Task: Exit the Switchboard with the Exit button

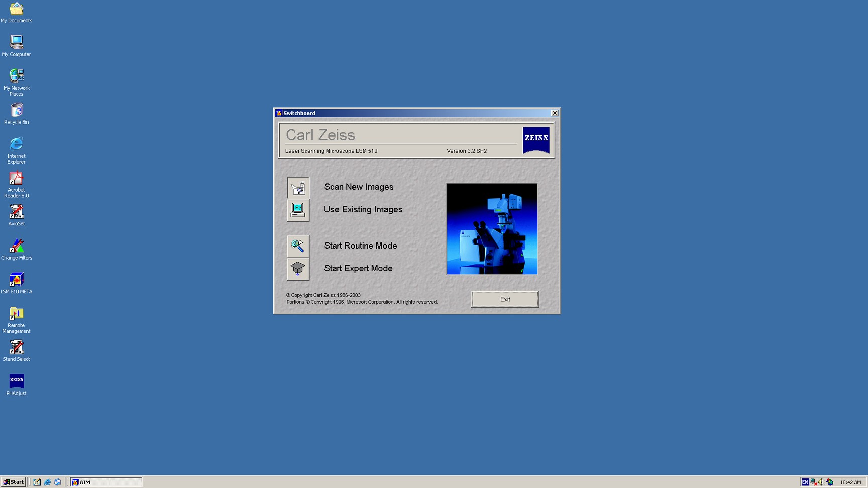Action: coord(505,299)
